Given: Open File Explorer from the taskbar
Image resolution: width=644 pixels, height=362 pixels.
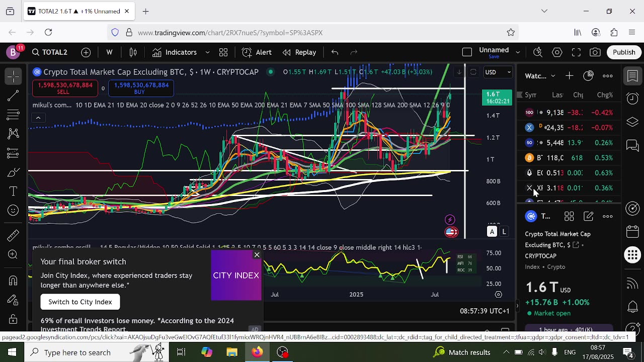Looking at the screenshot, I should tap(232, 352).
